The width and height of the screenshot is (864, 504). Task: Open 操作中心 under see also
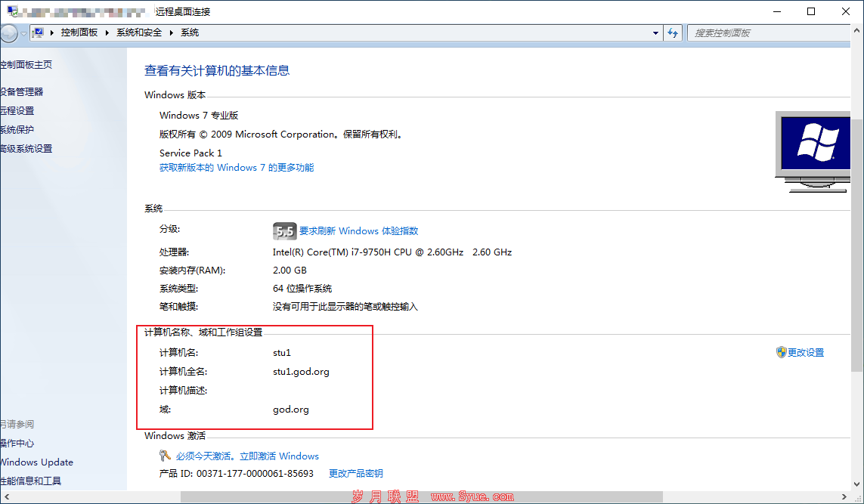click(x=17, y=443)
